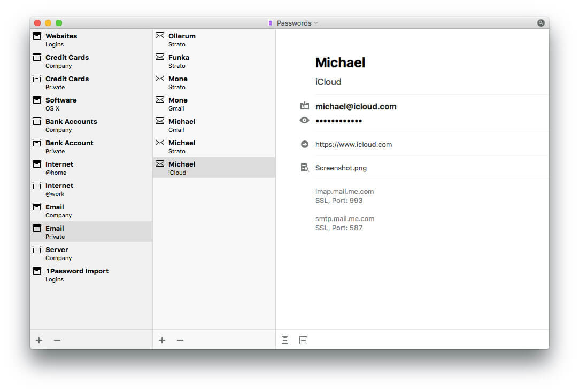Select the Email Private category

coord(91,232)
